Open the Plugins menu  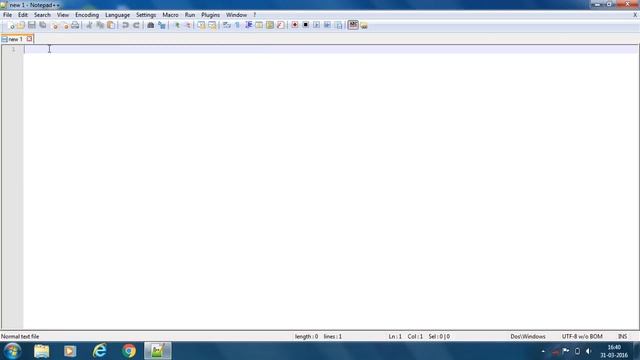211,15
